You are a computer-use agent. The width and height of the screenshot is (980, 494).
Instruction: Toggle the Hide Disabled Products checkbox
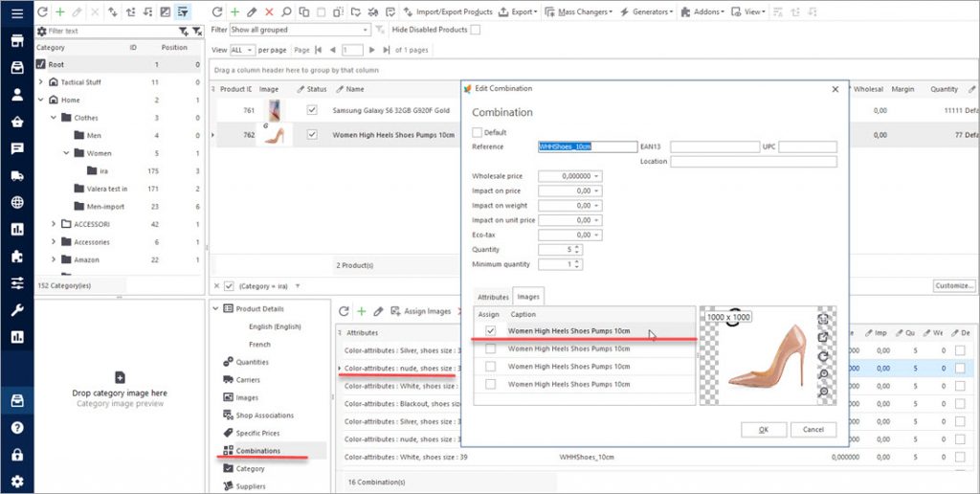[x=476, y=30]
